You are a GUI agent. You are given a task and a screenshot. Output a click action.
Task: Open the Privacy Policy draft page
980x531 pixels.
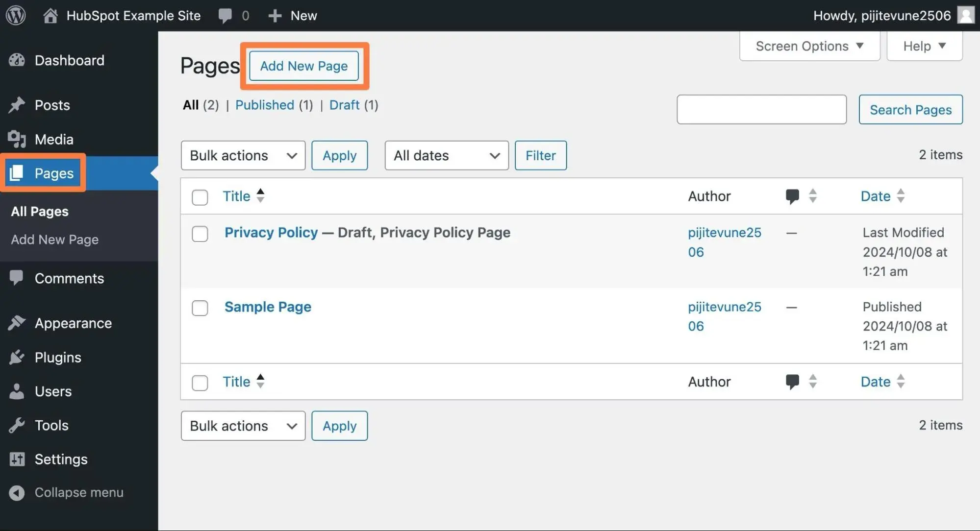271,233
